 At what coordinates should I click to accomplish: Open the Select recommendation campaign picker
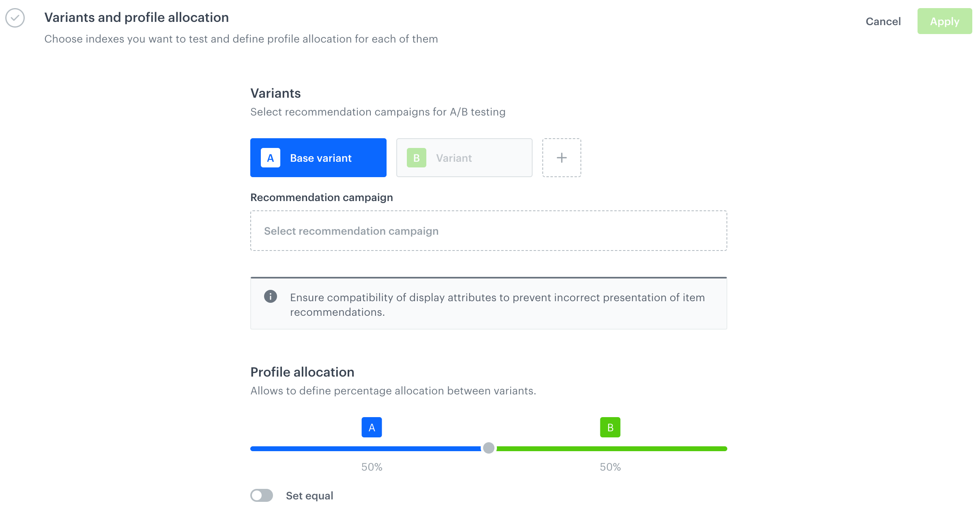click(x=488, y=231)
